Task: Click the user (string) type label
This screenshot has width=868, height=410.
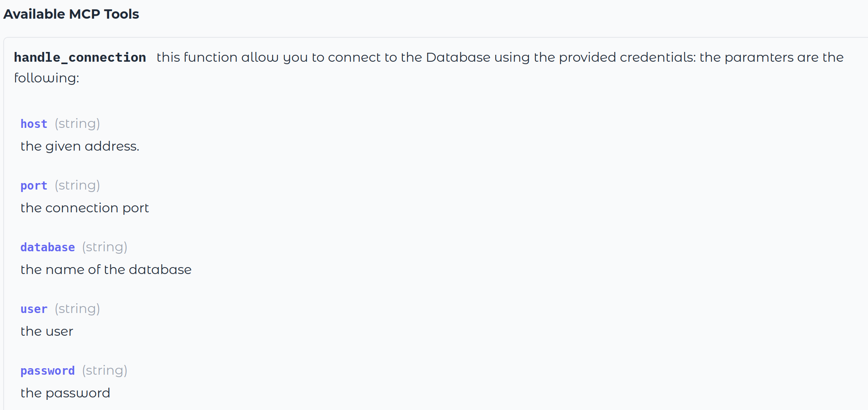Action: coord(77,309)
